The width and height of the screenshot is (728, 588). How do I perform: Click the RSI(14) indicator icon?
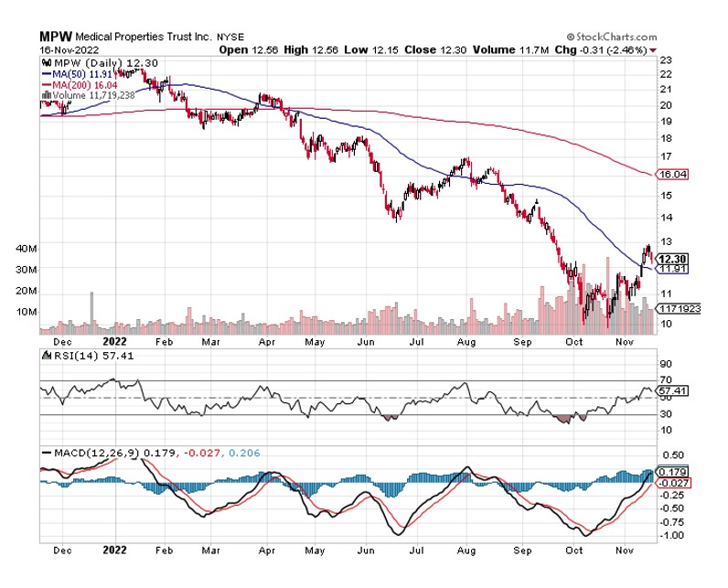click(x=47, y=356)
